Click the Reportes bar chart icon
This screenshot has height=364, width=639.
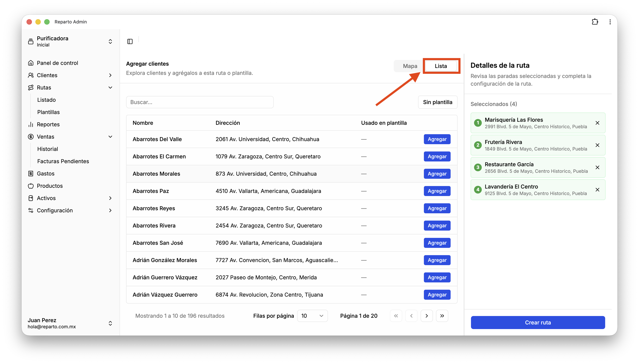tap(31, 124)
